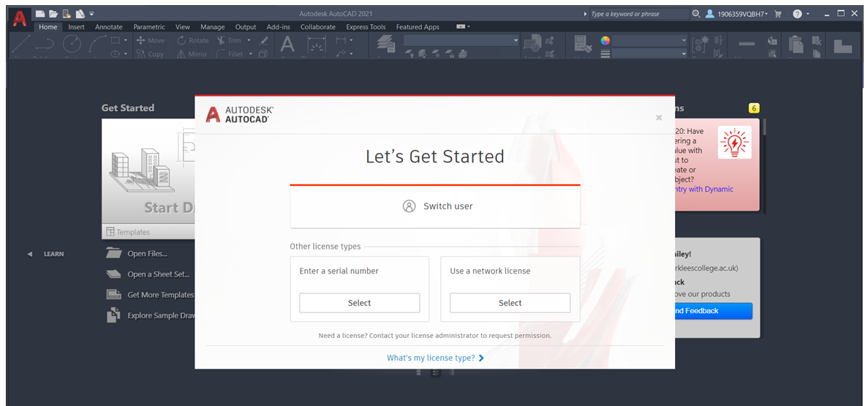Expand the Rectangle tool dropdown arrow

coord(126,40)
